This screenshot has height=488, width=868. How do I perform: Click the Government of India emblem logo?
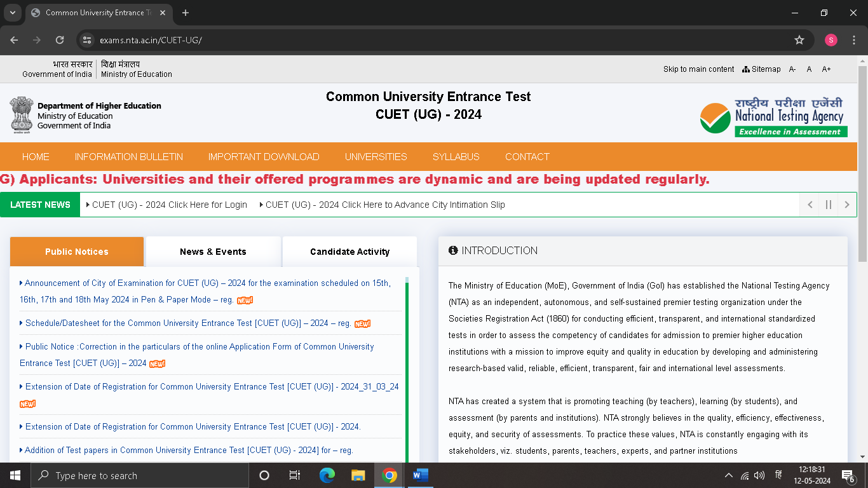tap(21, 114)
